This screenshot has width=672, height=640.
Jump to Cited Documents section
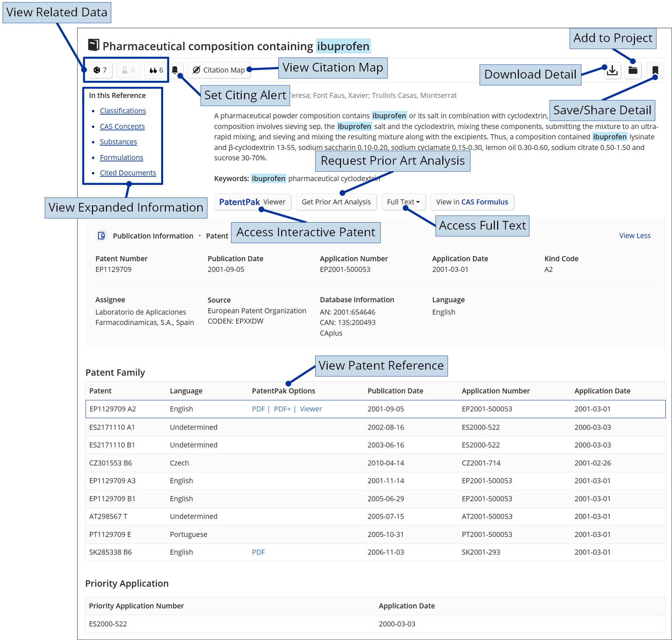128,173
